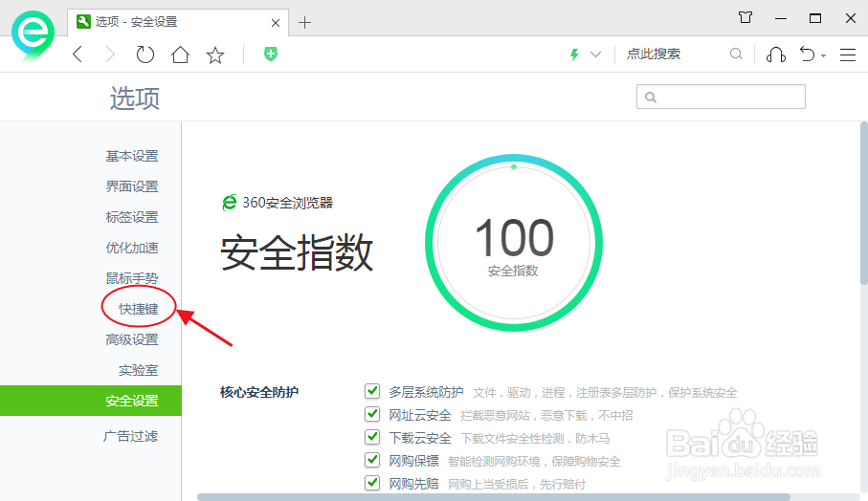Expand the dropdown next to lightning icon

pyautogui.click(x=595, y=54)
